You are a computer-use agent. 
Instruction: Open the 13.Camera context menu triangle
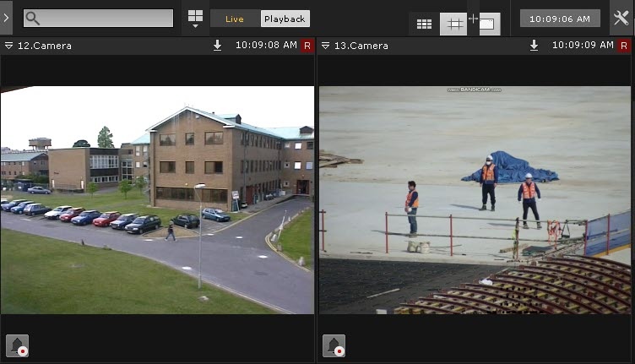pyautogui.click(x=325, y=46)
